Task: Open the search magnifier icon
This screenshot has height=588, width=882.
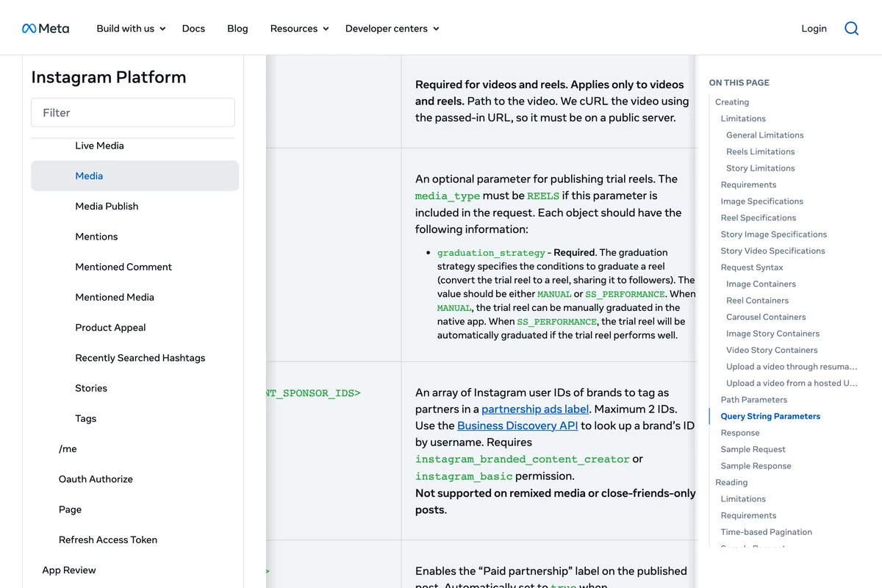Action: (851, 29)
